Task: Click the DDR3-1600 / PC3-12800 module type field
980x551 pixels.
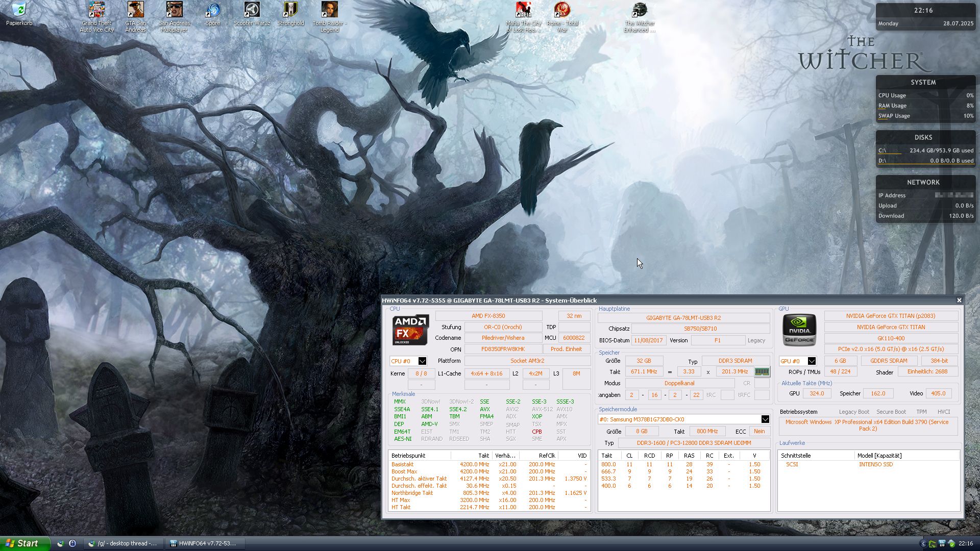Action: pyautogui.click(x=694, y=443)
